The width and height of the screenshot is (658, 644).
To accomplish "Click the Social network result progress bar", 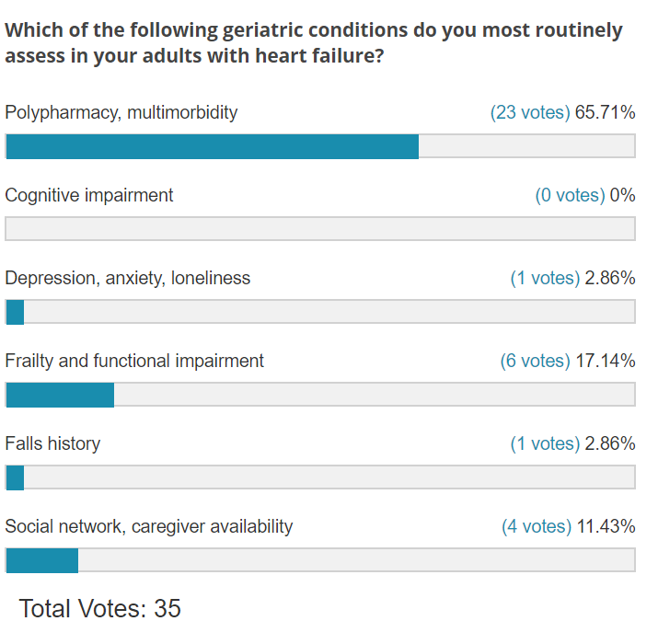I will pos(320,560).
